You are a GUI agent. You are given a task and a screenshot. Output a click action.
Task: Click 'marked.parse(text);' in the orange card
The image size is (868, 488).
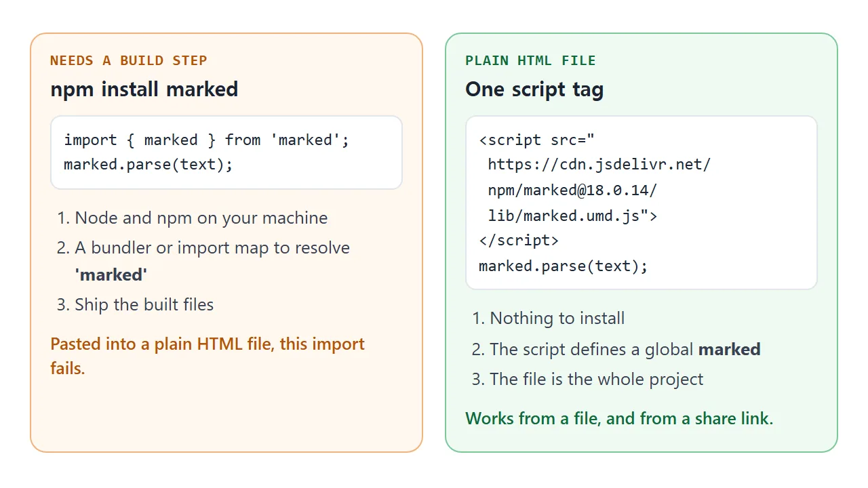149,165
